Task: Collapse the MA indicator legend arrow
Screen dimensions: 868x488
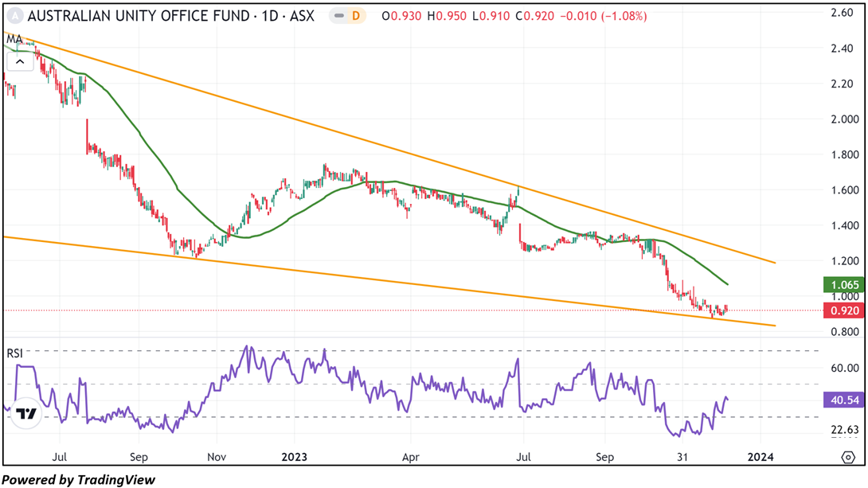Action: (20, 62)
